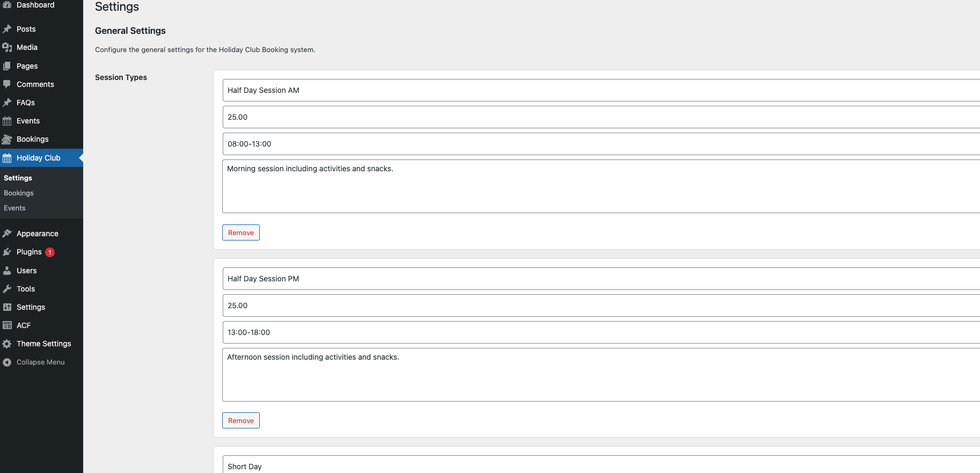The height and width of the screenshot is (473, 980).
Task: Edit the 13:00-18:00 time field
Action: point(601,332)
